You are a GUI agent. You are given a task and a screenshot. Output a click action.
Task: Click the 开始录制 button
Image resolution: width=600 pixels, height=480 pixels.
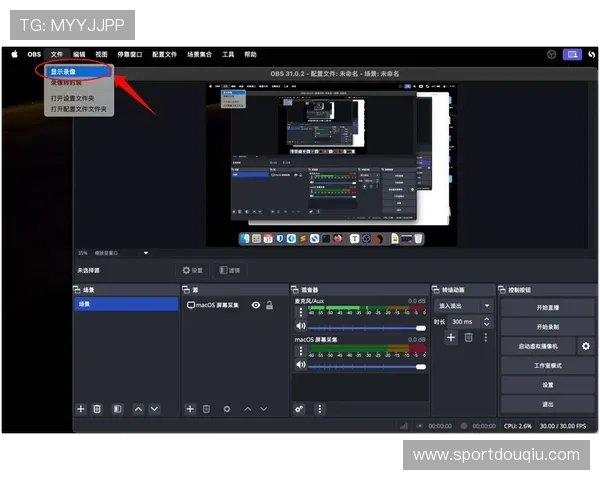click(547, 326)
